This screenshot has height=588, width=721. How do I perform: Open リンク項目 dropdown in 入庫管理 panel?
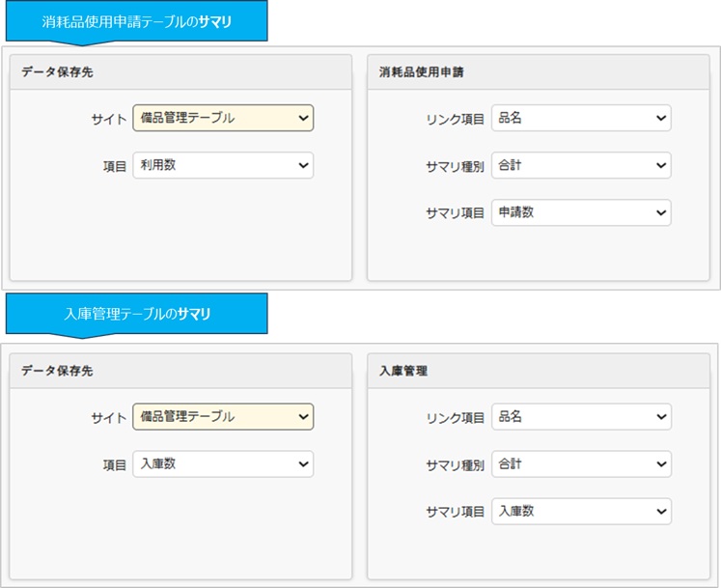click(581, 416)
